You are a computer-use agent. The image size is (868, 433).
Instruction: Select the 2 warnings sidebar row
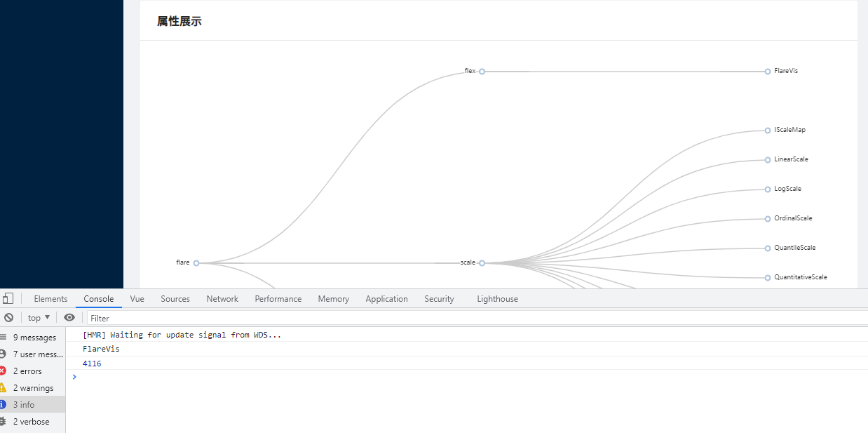(32, 388)
